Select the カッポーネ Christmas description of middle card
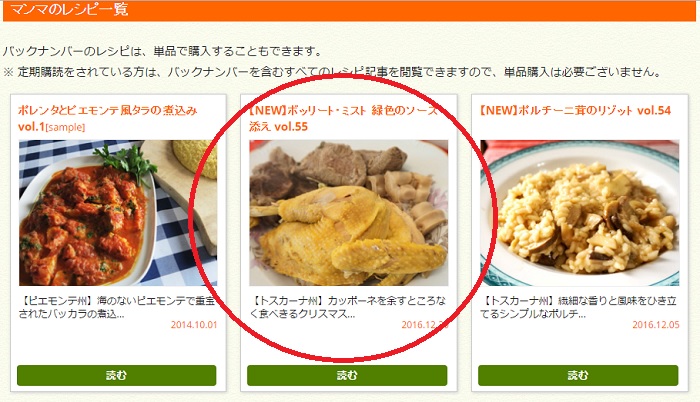Image resolution: width=700 pixels, height=402 pixels. coord(347,307)
